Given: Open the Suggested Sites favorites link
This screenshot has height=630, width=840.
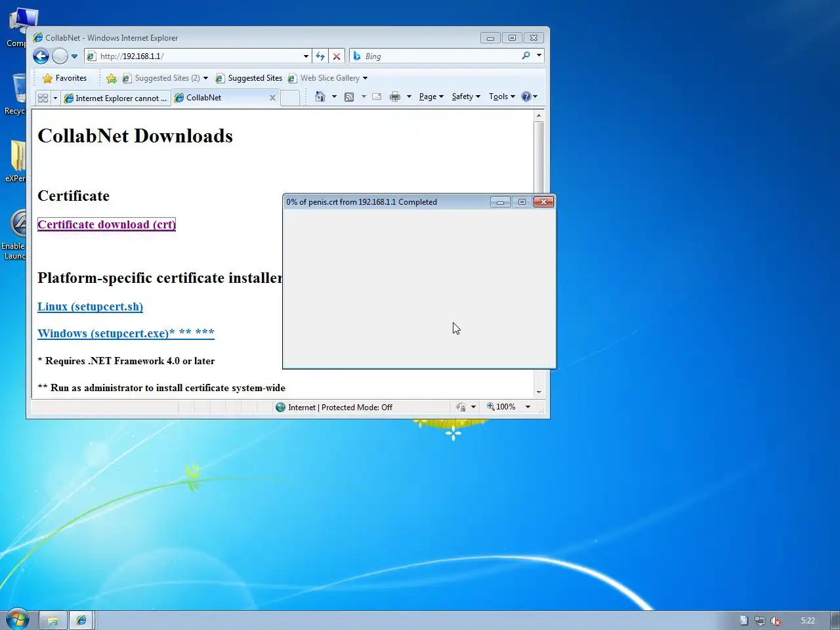Looking at the screenshot, I should pos(249,78).
